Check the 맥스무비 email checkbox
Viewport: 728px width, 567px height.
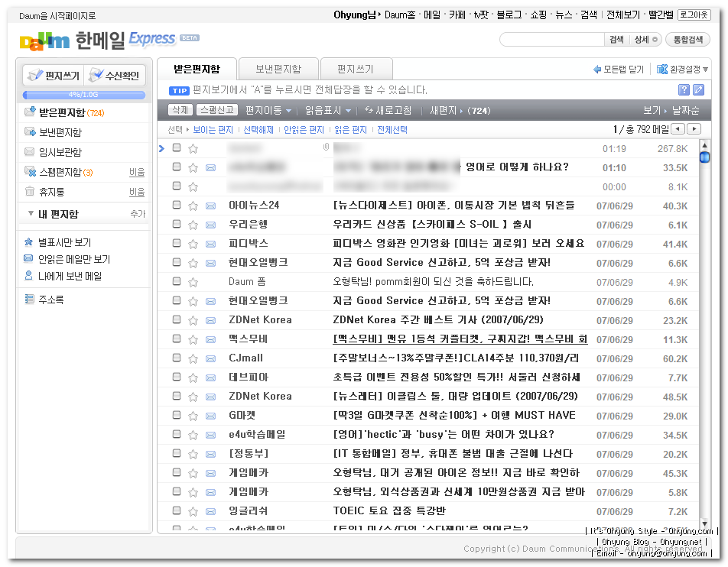177,339
